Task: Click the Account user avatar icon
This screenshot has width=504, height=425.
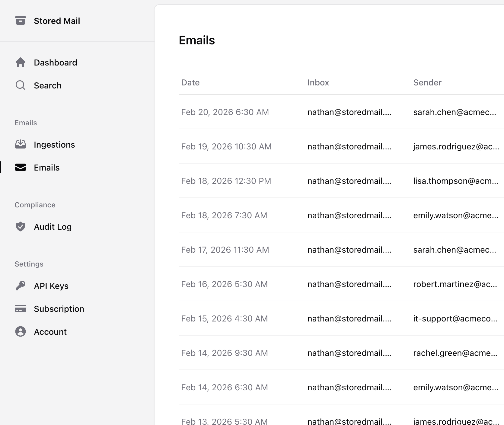Action: pos(21,332)
